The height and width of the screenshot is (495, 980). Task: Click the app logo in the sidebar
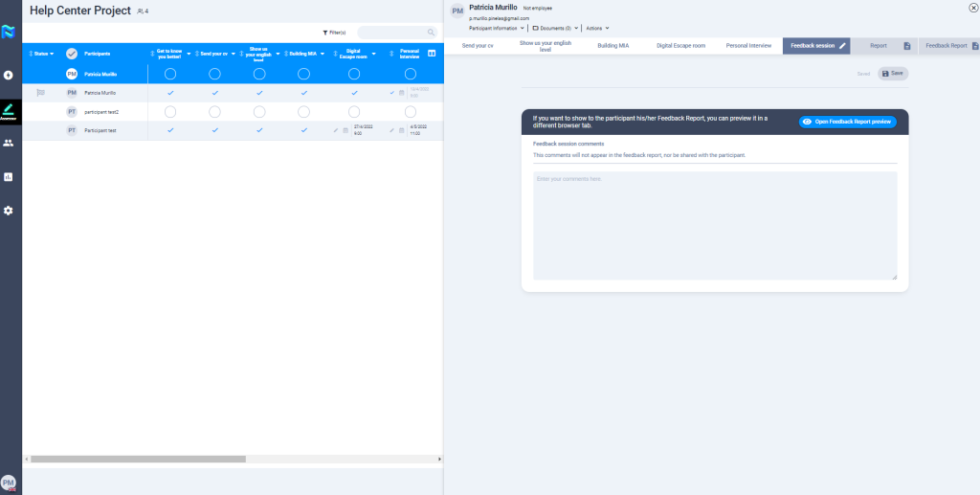[9, 32]
